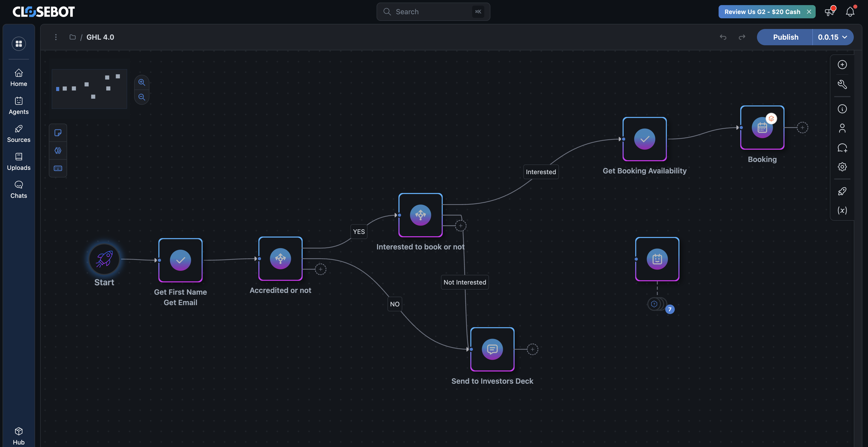
Task: Open the Sources section
Action: (19, 134)
